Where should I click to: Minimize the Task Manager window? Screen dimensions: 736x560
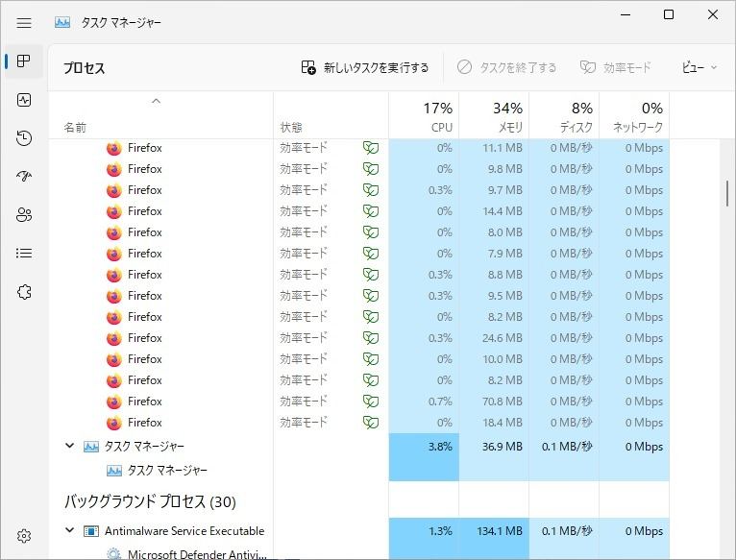[x=626, y=14]
